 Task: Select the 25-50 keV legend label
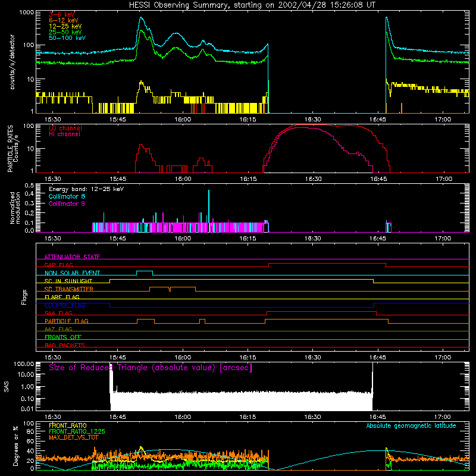(65, 32)
